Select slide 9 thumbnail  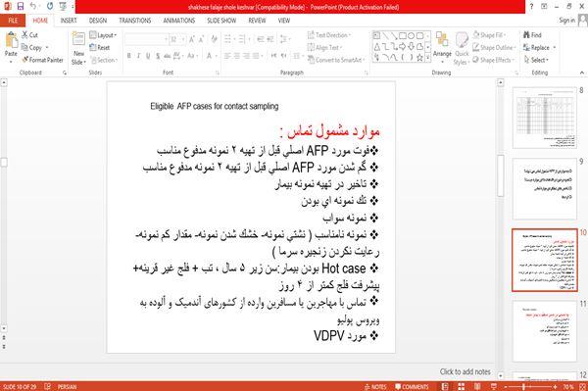[545, 189]
